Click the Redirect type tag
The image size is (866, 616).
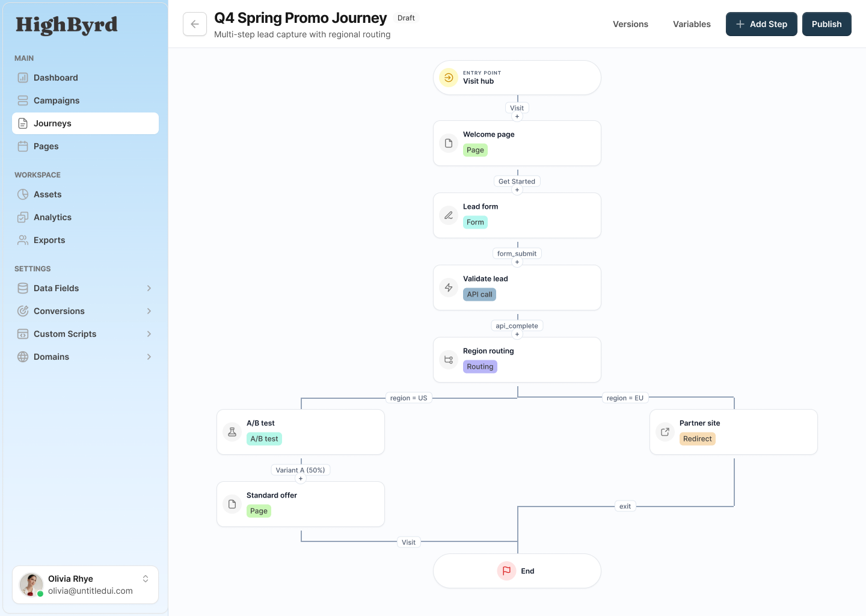698,439
